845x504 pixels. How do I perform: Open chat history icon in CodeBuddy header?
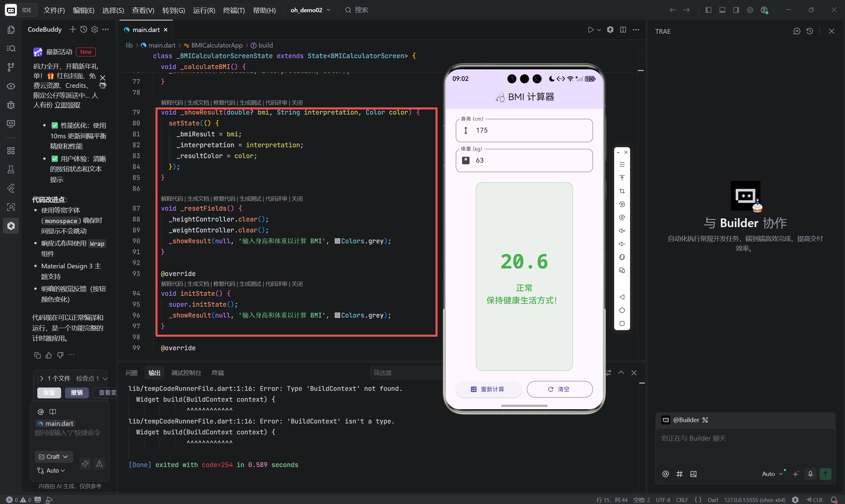pyautogui.click(x=84, y=30)
